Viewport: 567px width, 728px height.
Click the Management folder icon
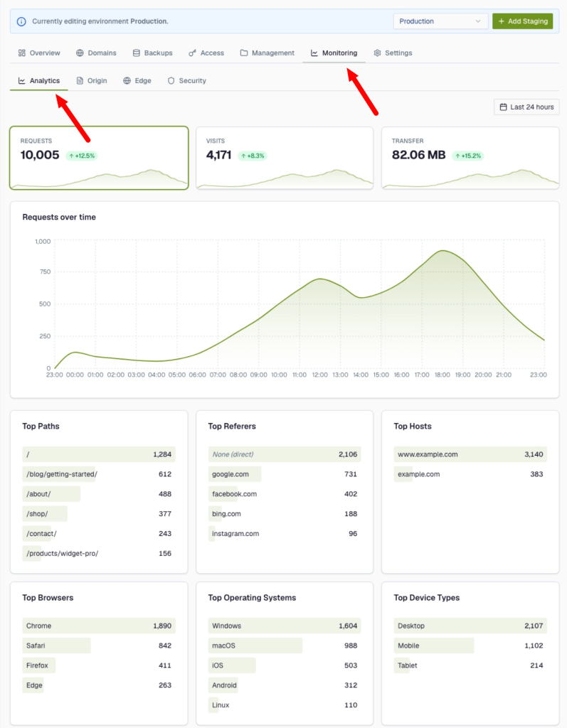pos(243,53)
